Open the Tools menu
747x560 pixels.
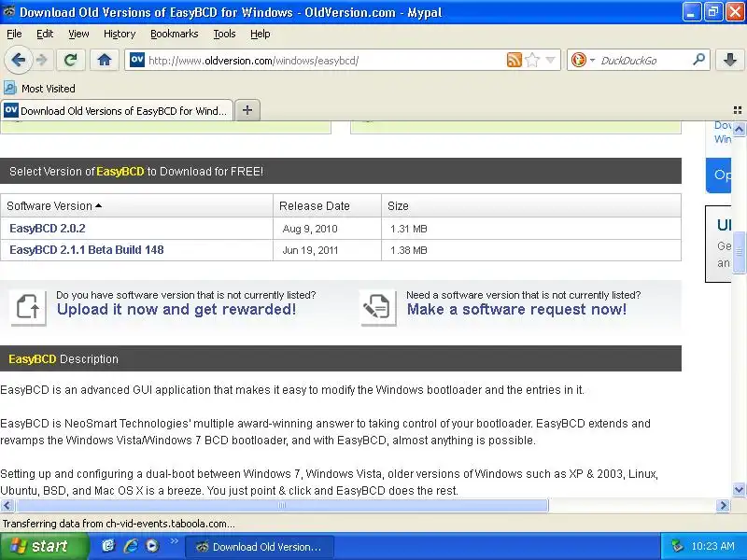click(x=224, y=34)
